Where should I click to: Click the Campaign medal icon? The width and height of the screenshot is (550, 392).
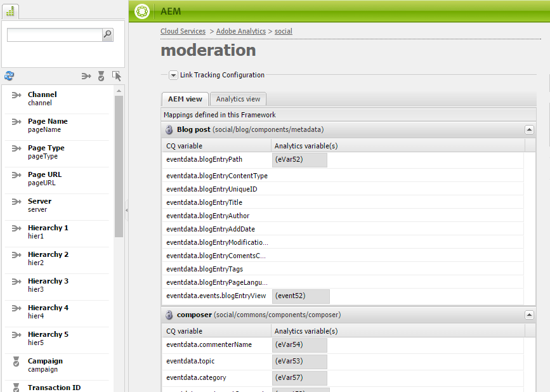16,362
